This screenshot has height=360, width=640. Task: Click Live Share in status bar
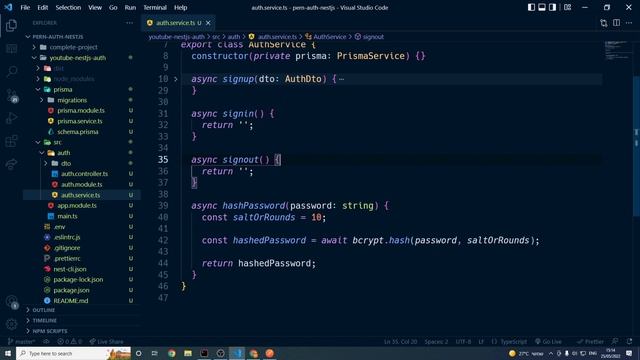(106, 342)
